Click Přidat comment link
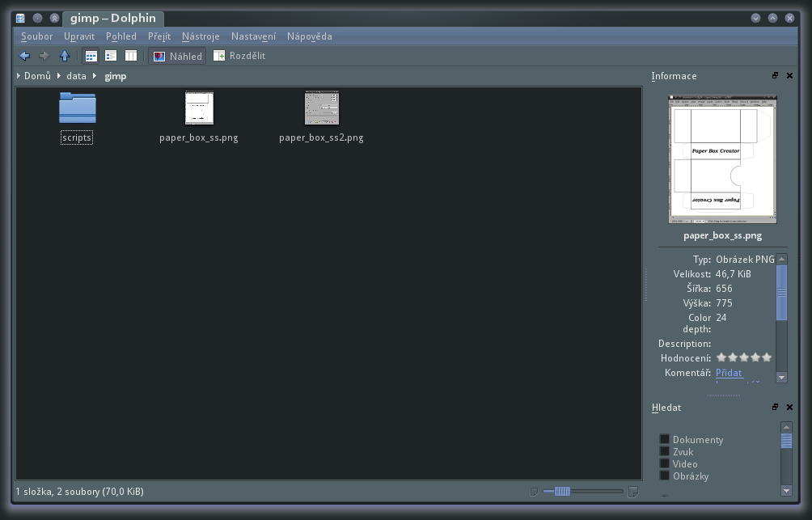 [729, 372]
